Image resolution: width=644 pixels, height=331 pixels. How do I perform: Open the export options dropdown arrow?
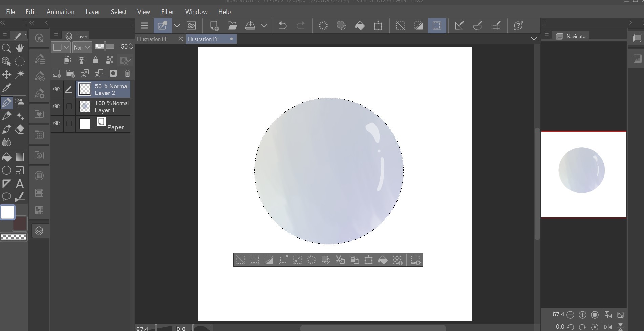pyautogui.click(x=264, y=26)
